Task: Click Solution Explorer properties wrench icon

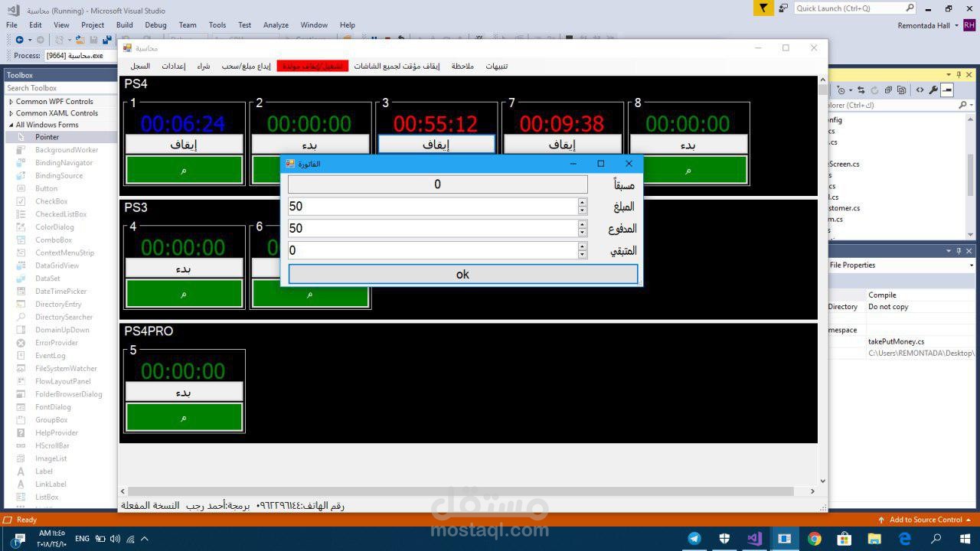Action: (933, 90)
